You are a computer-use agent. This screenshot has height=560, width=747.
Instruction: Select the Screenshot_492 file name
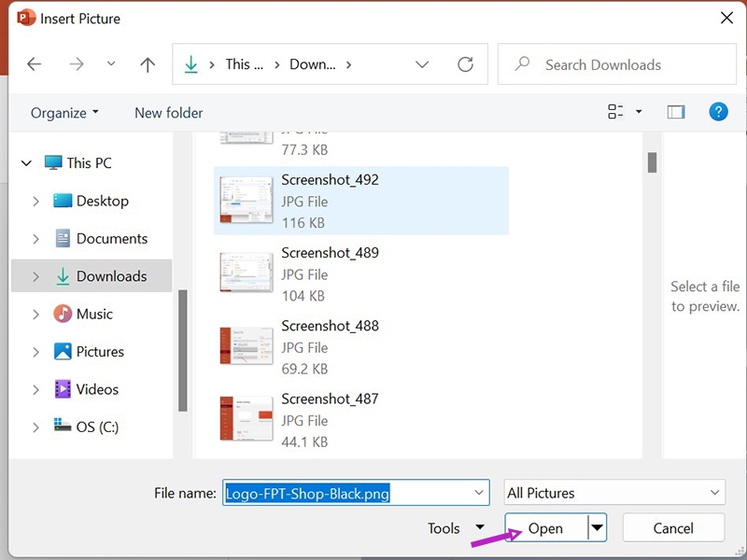tap(330, 179)
